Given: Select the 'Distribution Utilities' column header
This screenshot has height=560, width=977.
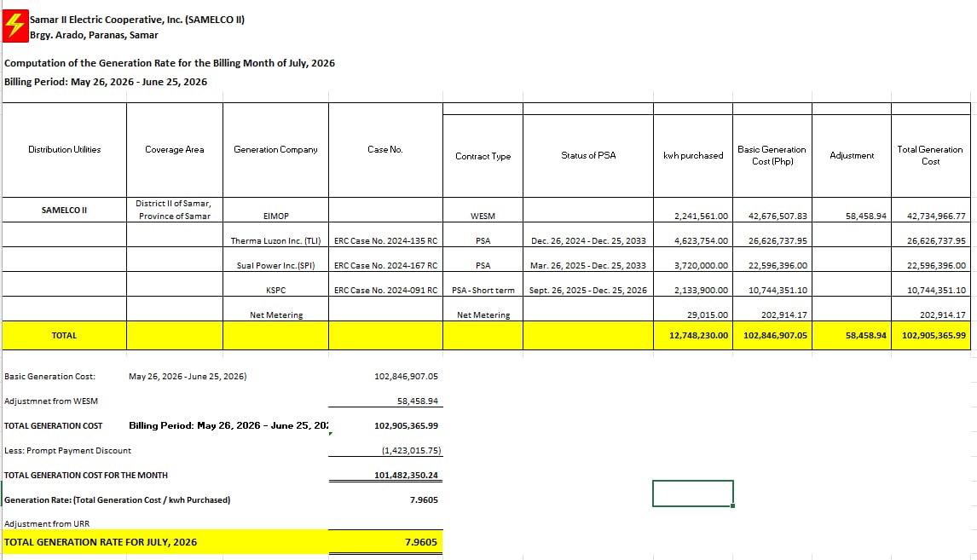Looking at the screenshot, I should [x=64, y=149].
